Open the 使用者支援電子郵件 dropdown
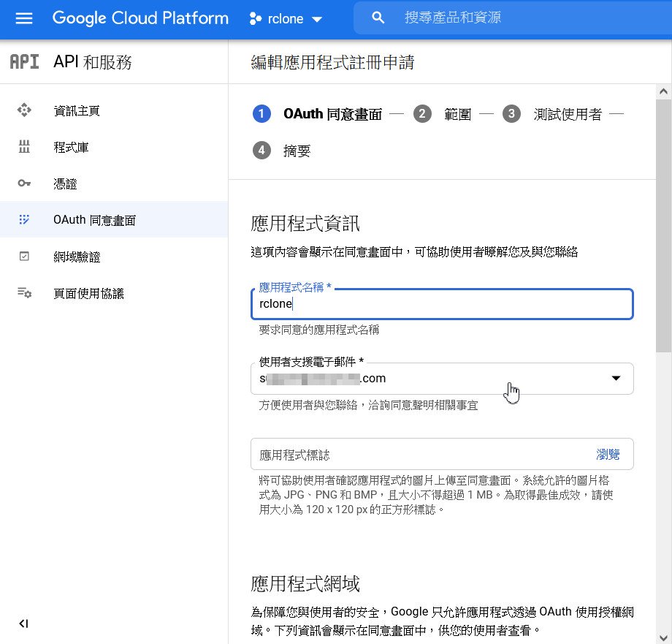The width and height of the screenshot is (672, 644). [x=442, y=379]
